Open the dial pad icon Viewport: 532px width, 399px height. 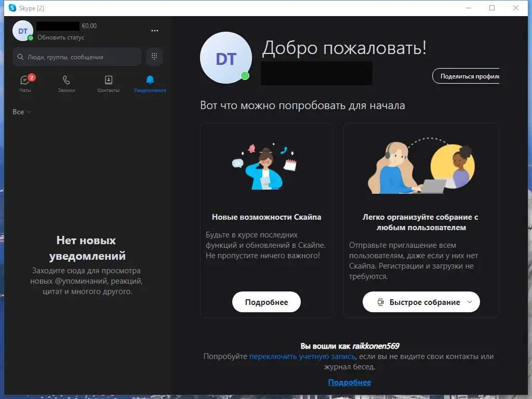coord(154,56)
